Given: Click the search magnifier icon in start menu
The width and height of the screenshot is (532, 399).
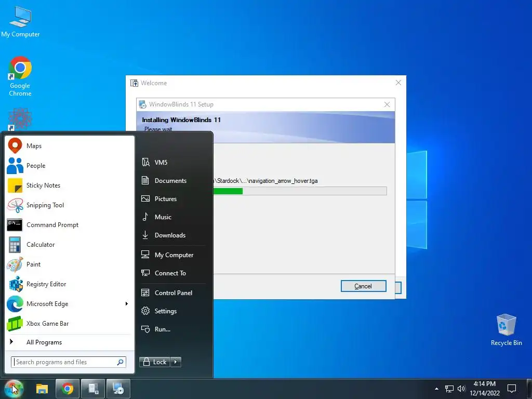Looking at the screenshot, I should point(120,362).
